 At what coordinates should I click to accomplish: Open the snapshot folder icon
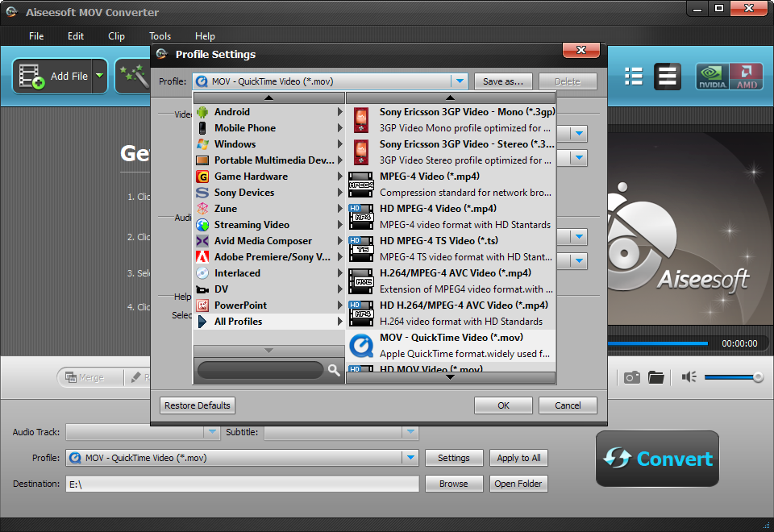click(x=656, y=377)
